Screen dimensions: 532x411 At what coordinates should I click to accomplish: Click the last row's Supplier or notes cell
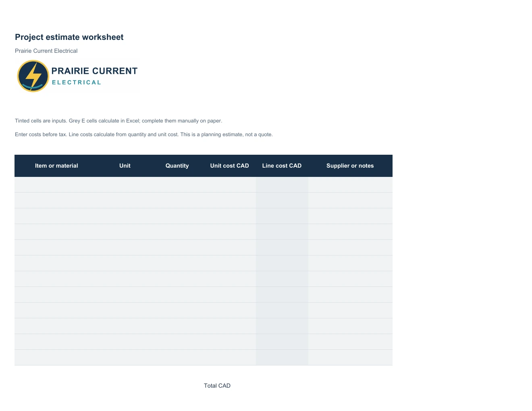350,357
